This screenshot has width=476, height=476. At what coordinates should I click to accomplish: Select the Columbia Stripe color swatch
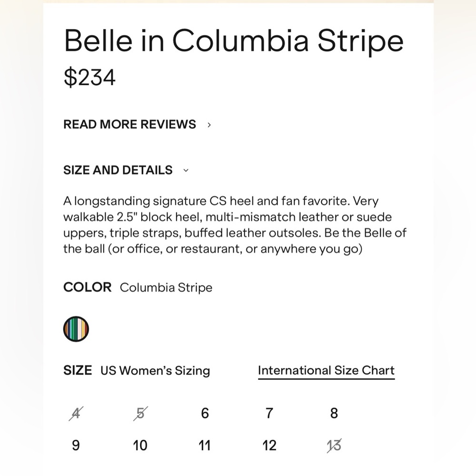(76, 329)
